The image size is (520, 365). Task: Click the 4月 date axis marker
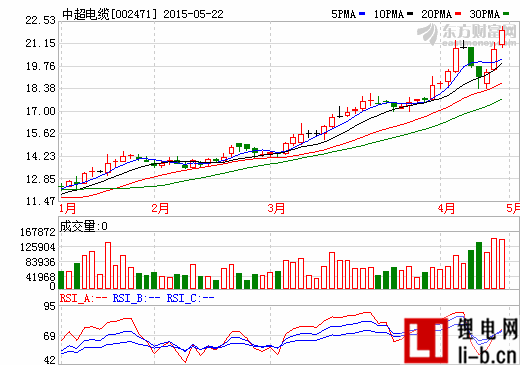[446, 208]
